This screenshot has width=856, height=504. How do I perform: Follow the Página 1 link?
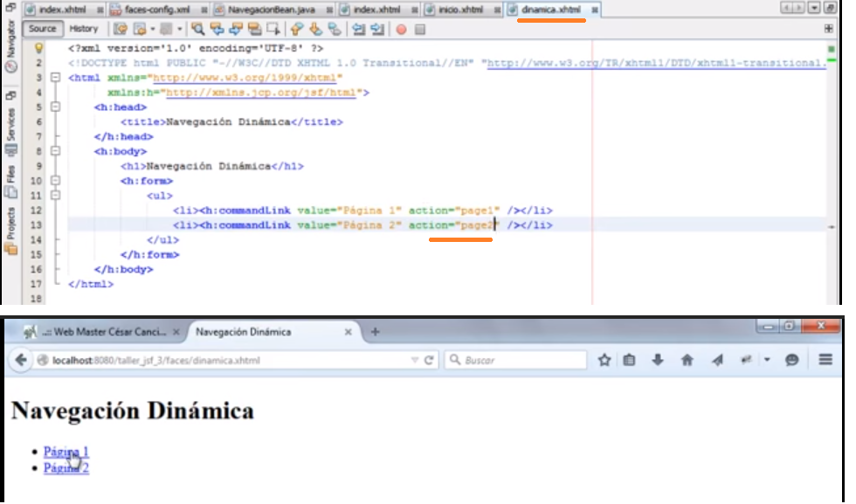pos(66,452)
